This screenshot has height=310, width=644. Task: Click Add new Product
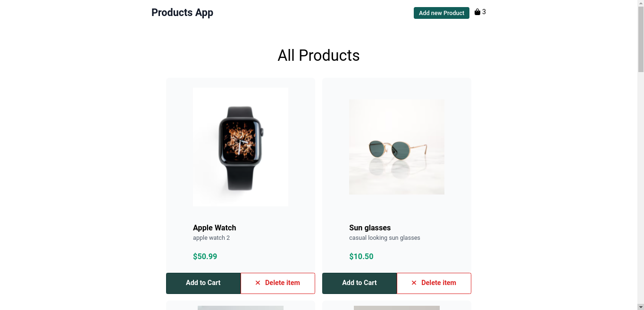coord(441,13)
